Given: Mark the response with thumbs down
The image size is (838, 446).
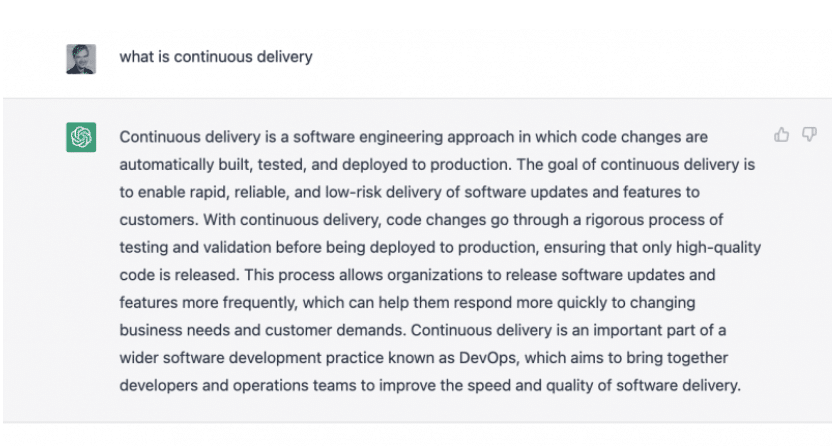Looking at the screenshot, I should (x=809, y=135).
